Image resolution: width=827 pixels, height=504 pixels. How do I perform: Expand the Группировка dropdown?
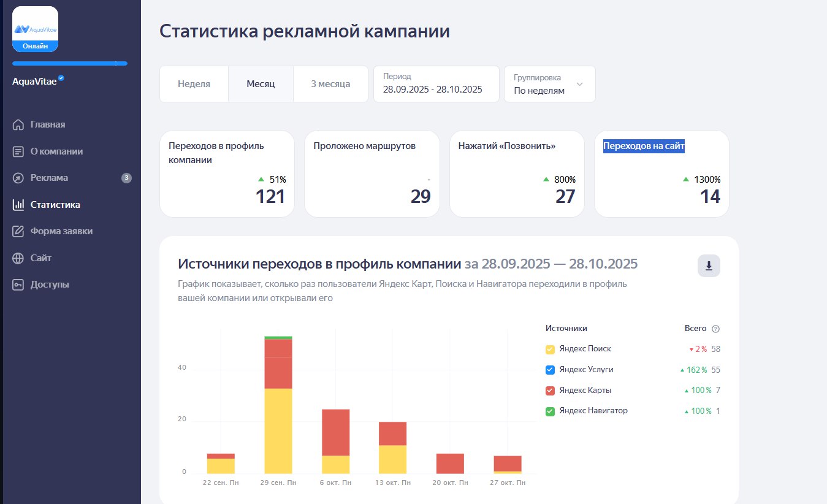tap(549, 84)
